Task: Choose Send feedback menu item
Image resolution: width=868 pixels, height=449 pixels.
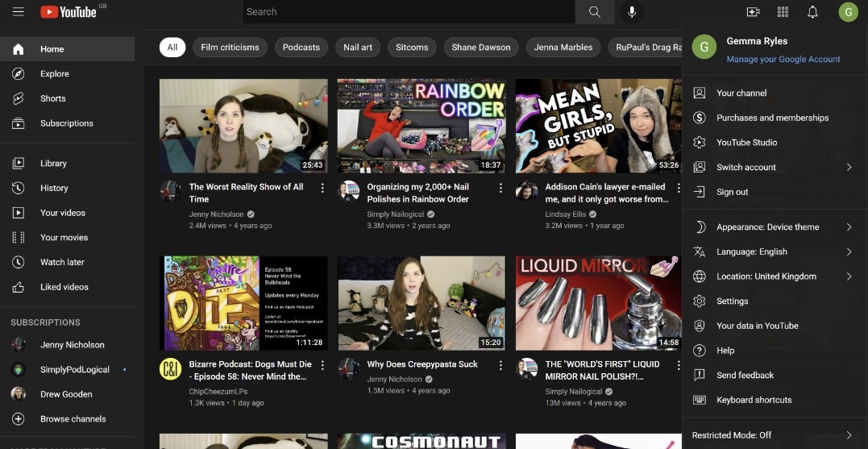Action: click(x=775, y=376)
